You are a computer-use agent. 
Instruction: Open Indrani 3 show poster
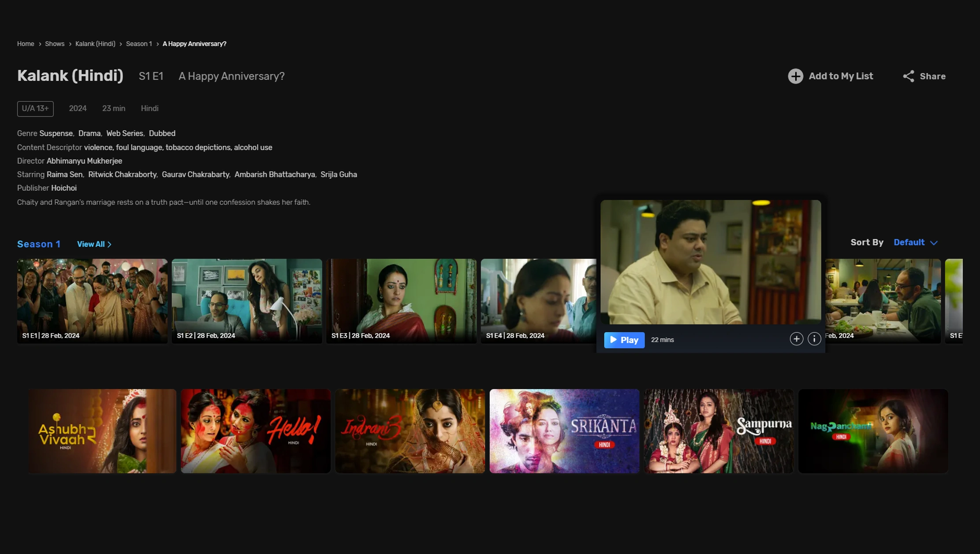(x=410, y=431)
